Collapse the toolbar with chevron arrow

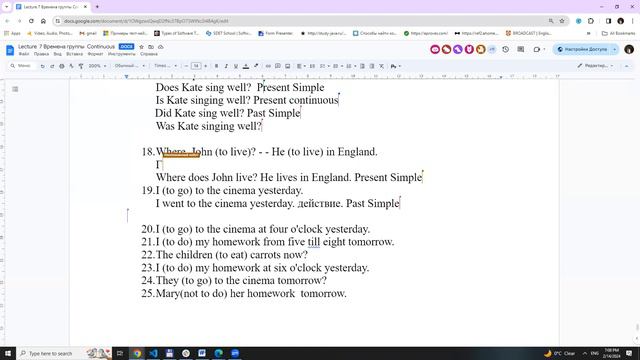(627, 66)
